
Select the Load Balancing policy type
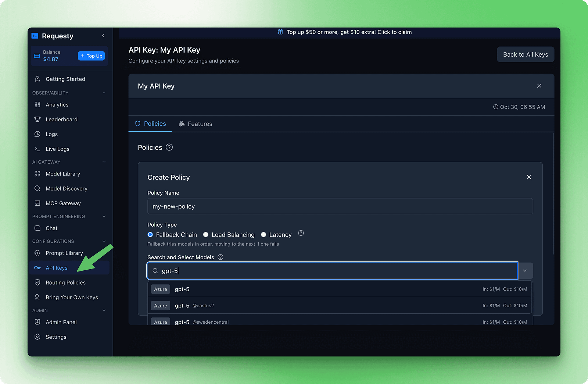(206, 234)
